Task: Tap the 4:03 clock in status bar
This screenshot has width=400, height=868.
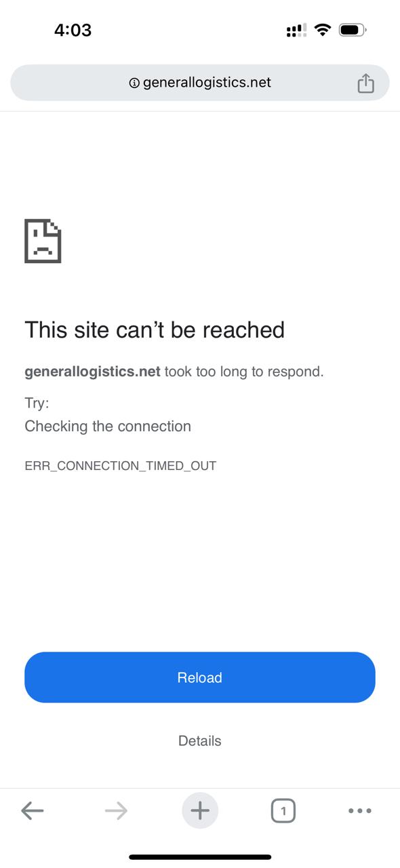Action: pyautogui.click(x=73, y=30)
